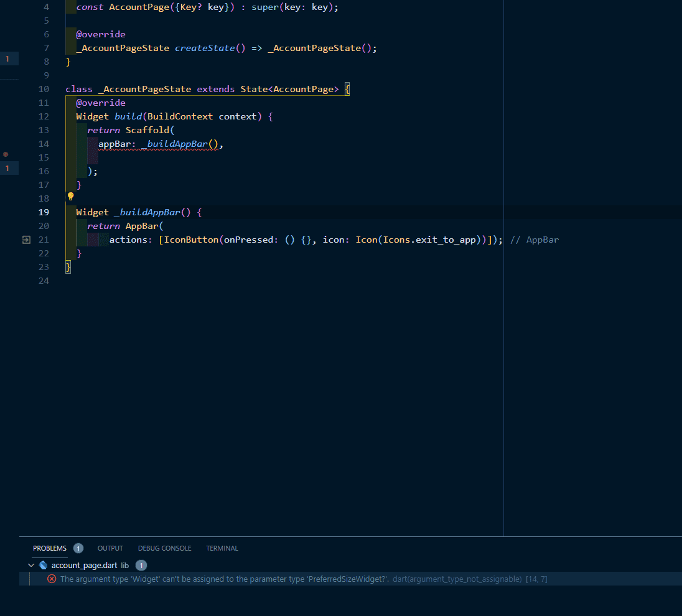Screen dimensions: 682x616
Task: Click the arrow icon beside line 21
Action: (x=26, y=240)
